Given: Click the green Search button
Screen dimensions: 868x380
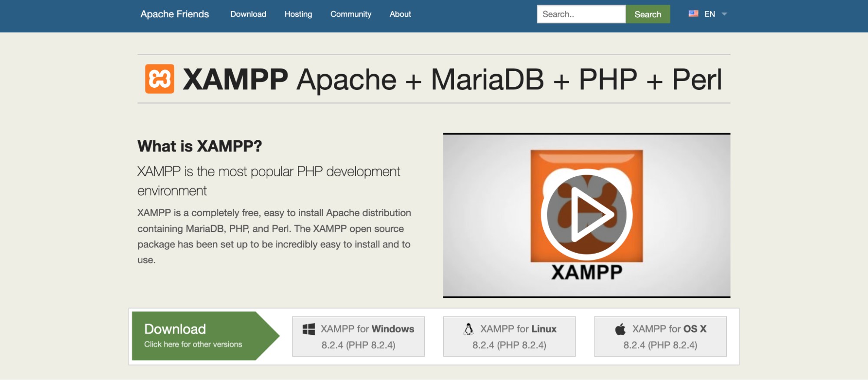Looking at the screenshot, I should click(x=647, y=14).
